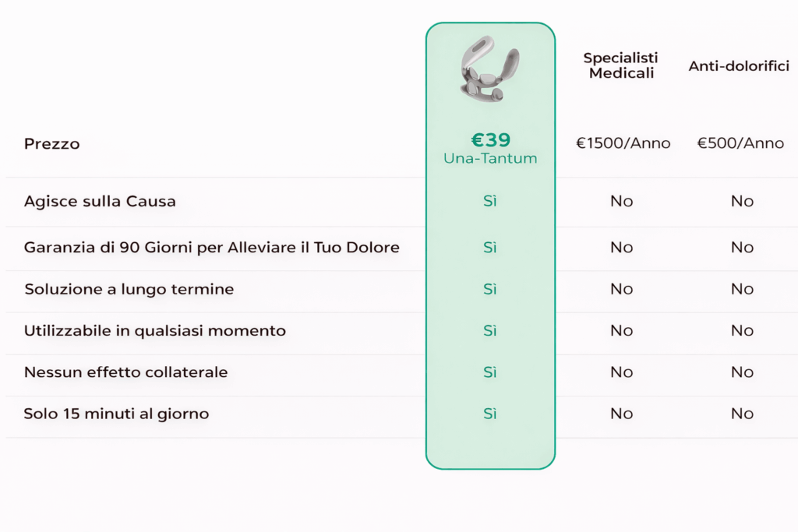Click the Sì in the Soluzione a lungo termine row
The height and width of the screenshot is (532, 798).
point(489,289)
